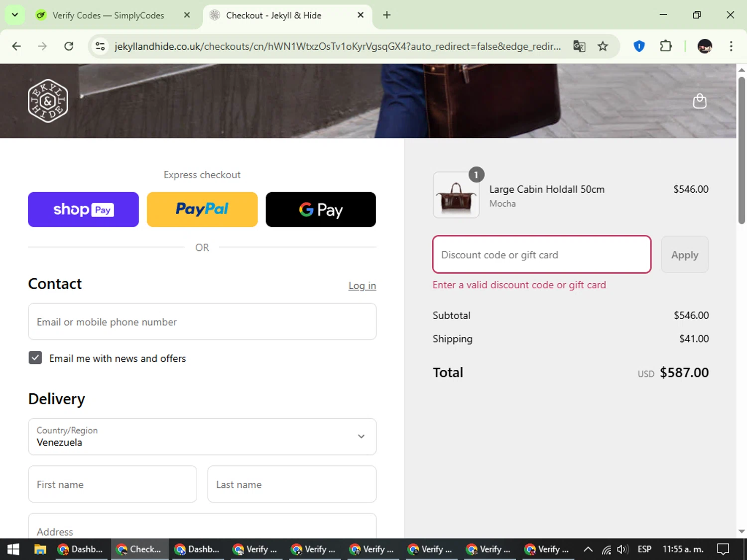Click the Subtotal $546.00 amount
The height and width of the screenshot is (560, 747).
691,315
